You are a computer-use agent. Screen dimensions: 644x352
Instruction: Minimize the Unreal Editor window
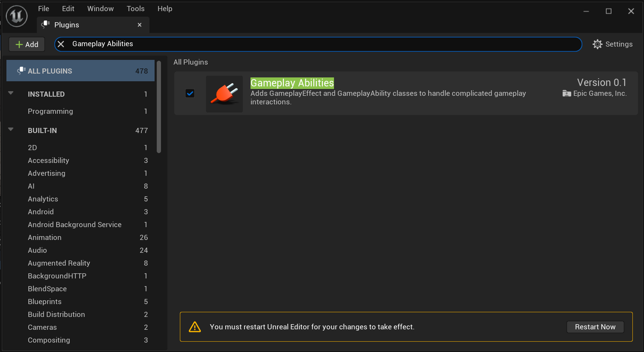(x=586, y=11)
